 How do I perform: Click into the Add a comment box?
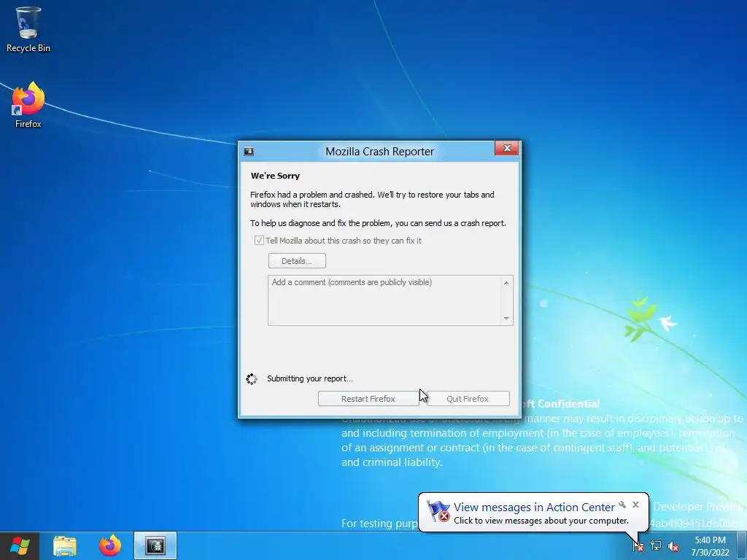click(x=385, y=300)
